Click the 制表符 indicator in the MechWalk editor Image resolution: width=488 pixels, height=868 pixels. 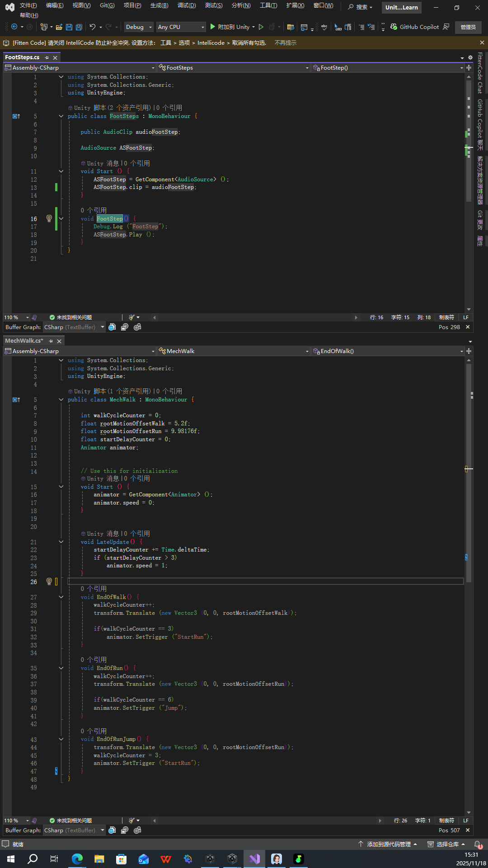click(x=446, y=821)
